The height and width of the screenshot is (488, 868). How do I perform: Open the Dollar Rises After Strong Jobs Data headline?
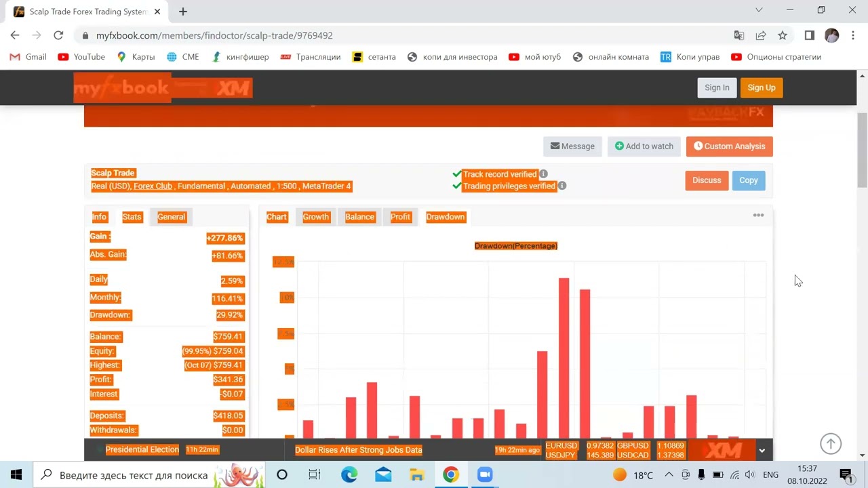pyautogui.click(x=359, y=449)
